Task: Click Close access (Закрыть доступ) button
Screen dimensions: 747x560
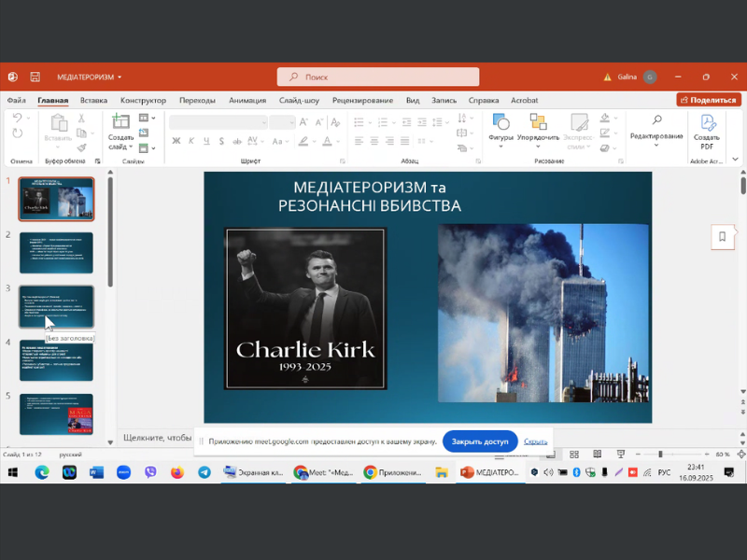Action: click(x=479, y=441)
